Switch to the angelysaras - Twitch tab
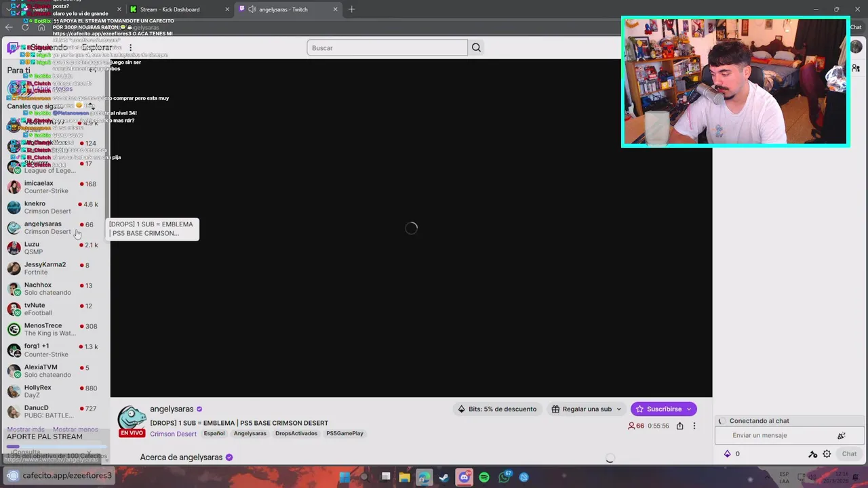 pyautogui.click(x=288, y=9)
